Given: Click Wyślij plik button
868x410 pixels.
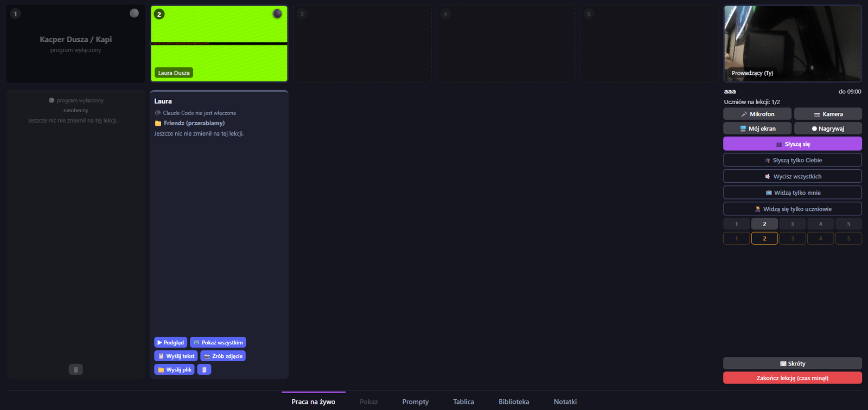Looking at the screenshot, I should tap(174, 369).
